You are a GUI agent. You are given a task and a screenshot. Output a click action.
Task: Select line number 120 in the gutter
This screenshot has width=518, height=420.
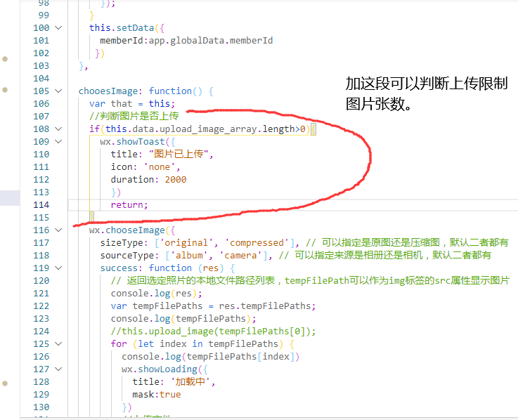pyautogui.click(x=41, y=281)
